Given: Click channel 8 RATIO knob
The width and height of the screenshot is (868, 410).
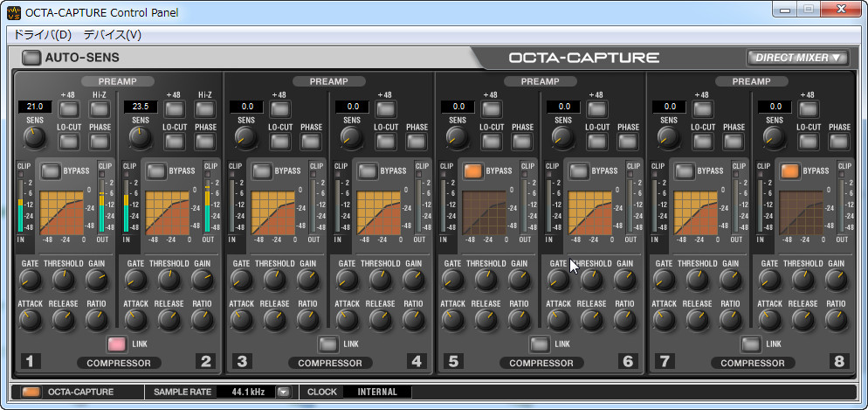Looking at the screenshot, I should [x=837, y=320].
